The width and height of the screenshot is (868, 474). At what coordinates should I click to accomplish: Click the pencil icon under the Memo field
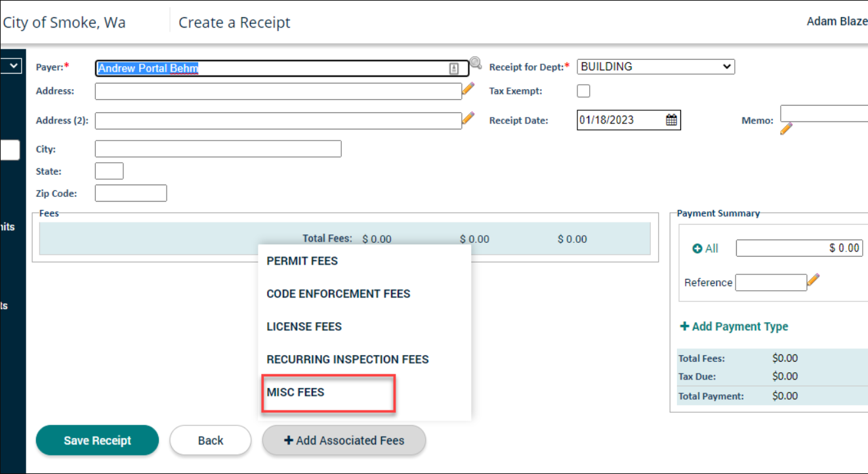click(x=786, y=128)
